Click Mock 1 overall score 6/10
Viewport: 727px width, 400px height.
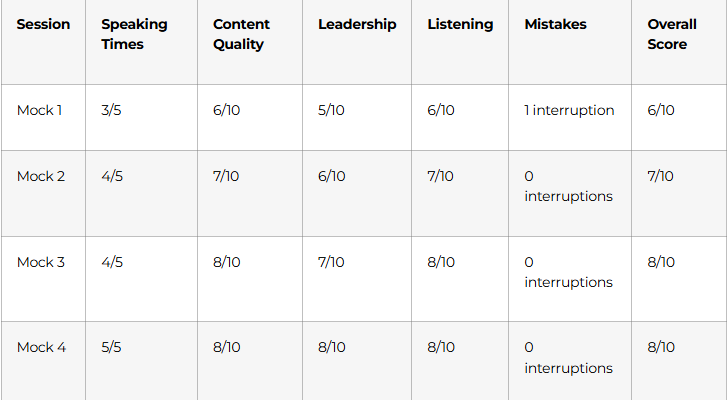tap(661, 110)
